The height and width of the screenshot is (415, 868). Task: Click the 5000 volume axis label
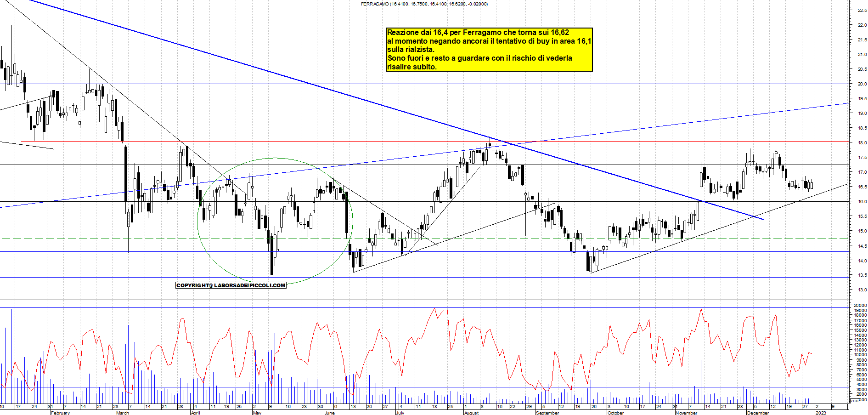(x=861, y=380)
